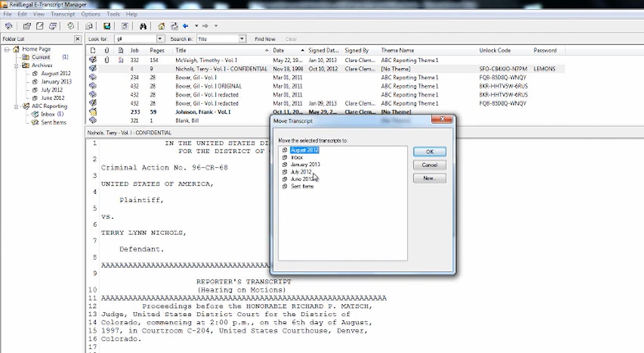Select Sent Items folder in the sidebar tree
This screenshot has width=644, height=353.
54,122
